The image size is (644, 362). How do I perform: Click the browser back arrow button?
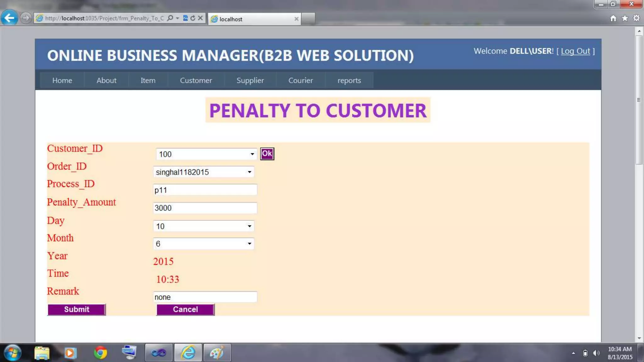point(9,18)
